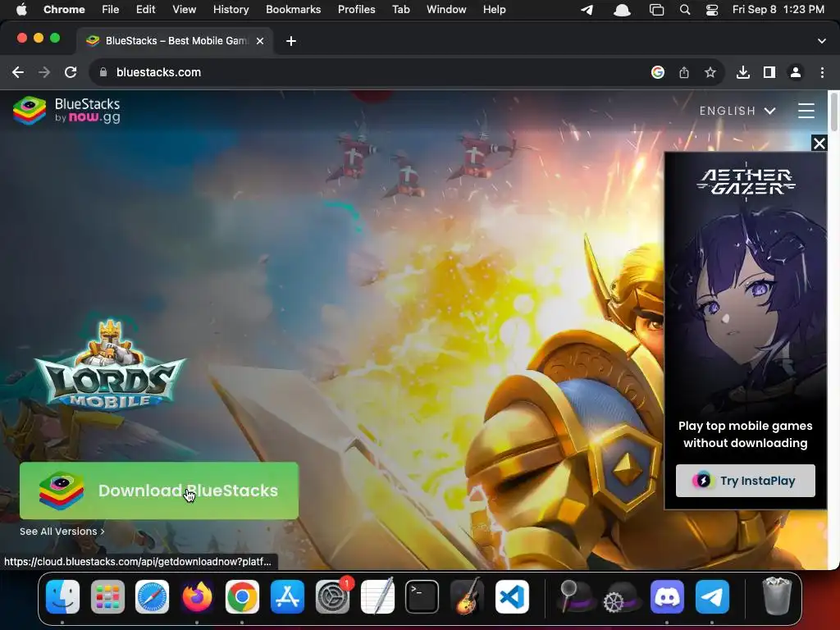Open Terminal from the Dock
Screen dimensions: 840x630
[x=422, y=597]
